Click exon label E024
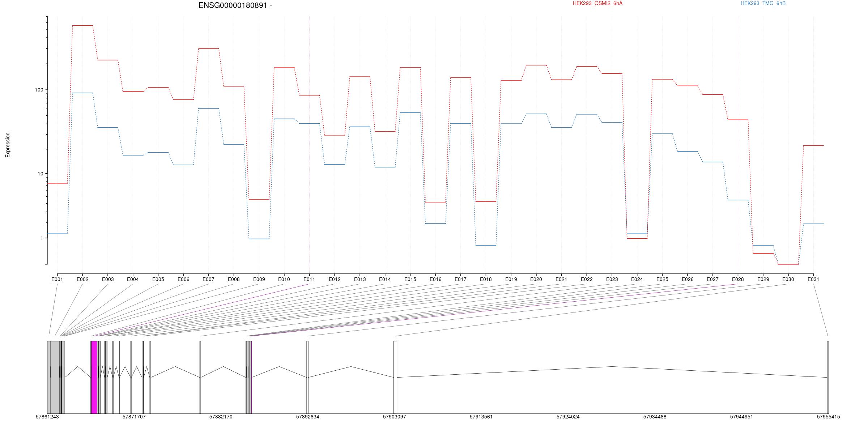This screenshot has height=434, width=868. tap(637, 279)
